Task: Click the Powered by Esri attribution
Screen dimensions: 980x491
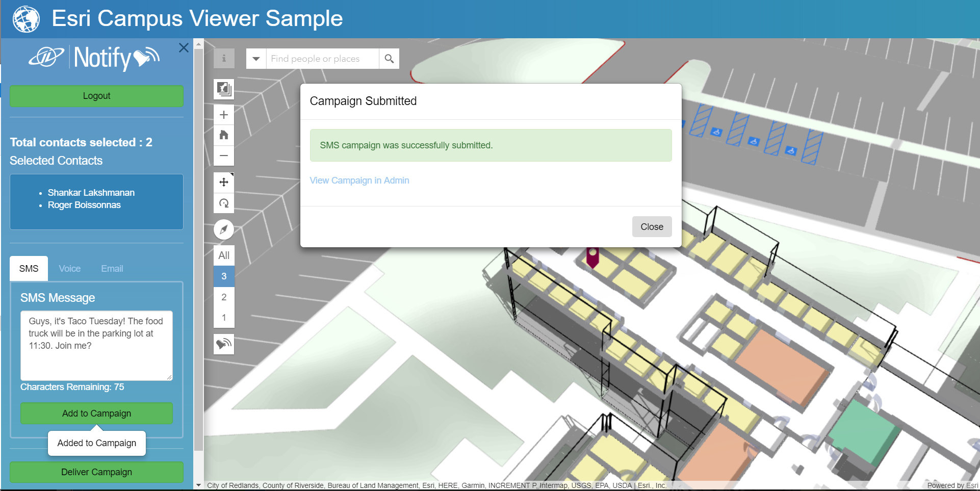Action: click(952, 485)
